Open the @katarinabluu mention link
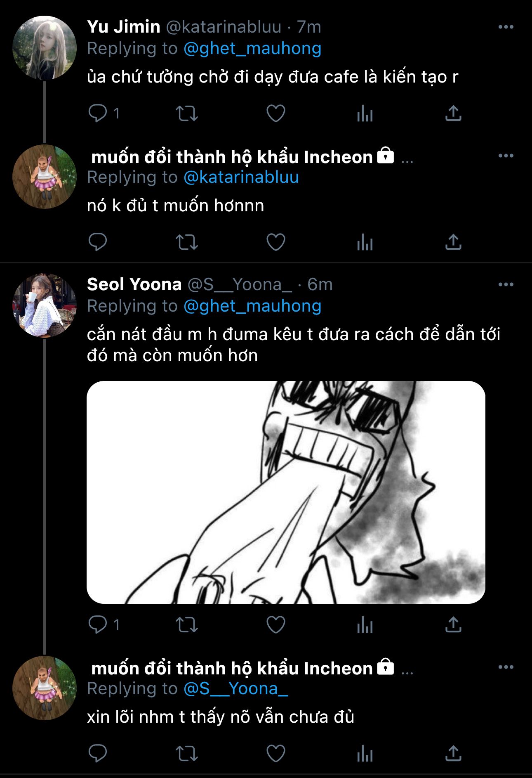Screen dimensions: 532x778 tap(241, 177)
